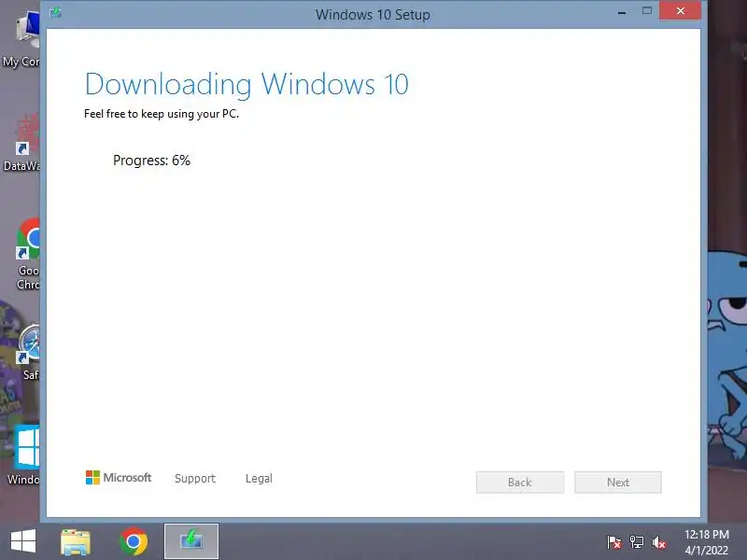Click the muted volume speaker icon

659,542
